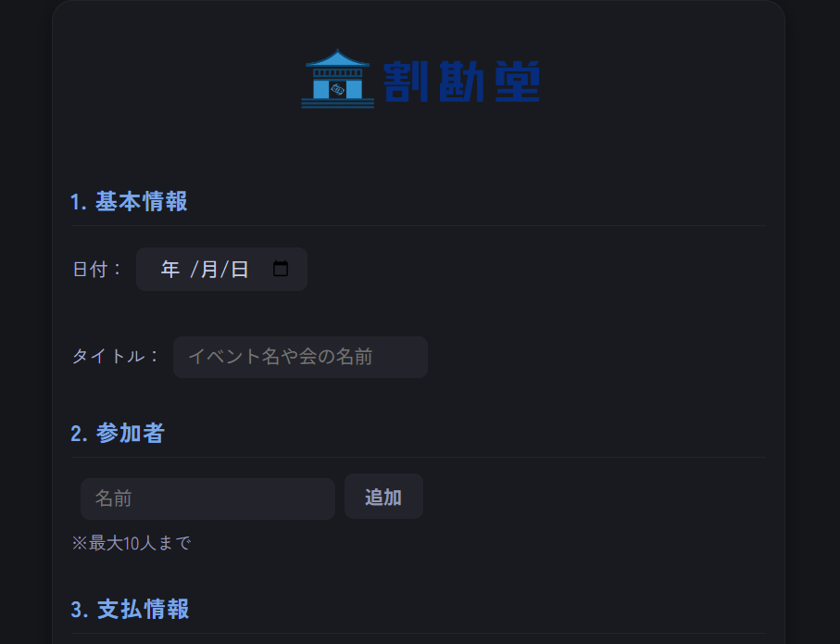Click the ticket emblem in the temple doorway
The height and width of the screenshot is (644, 840).
[x=338, y=89]
